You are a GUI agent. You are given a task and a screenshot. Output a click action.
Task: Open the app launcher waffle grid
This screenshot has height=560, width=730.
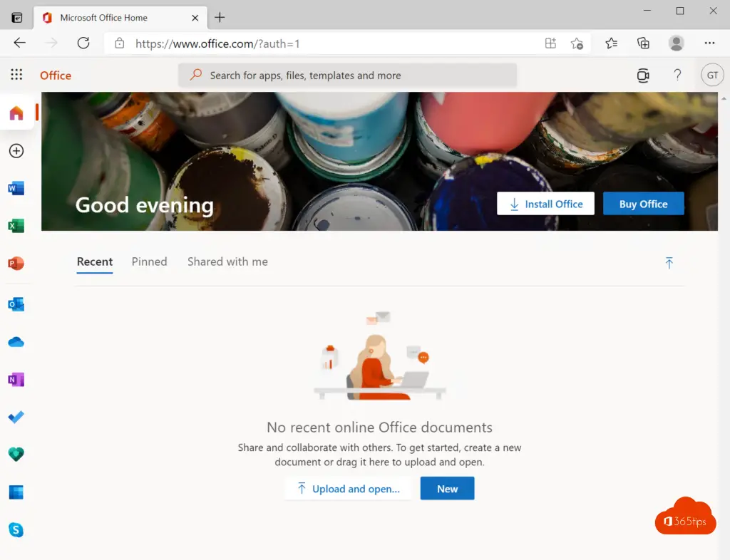pos(16,75)
